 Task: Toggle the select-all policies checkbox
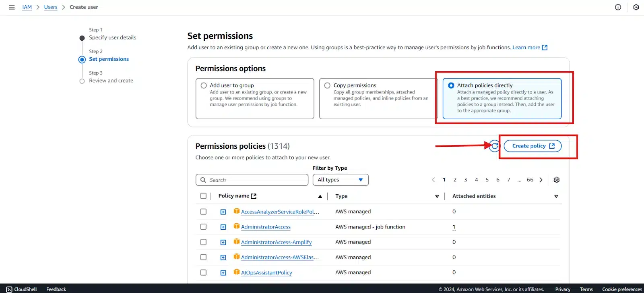(203, 196)
